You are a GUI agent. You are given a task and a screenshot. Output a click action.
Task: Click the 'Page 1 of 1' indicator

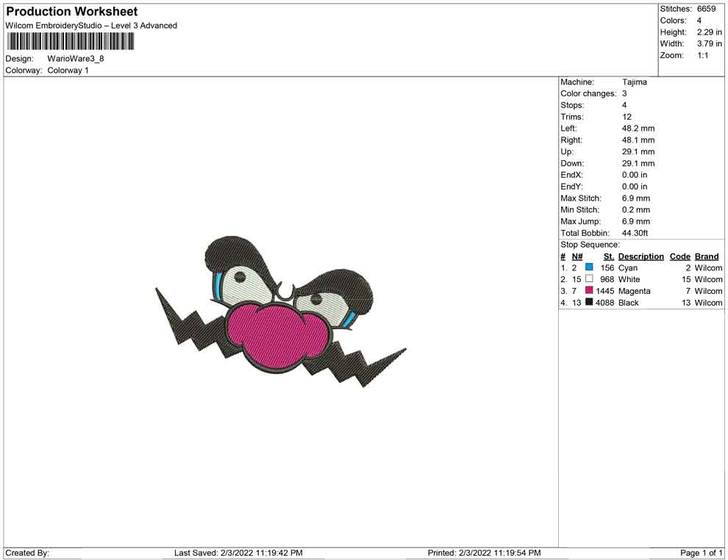pos(701,553)
